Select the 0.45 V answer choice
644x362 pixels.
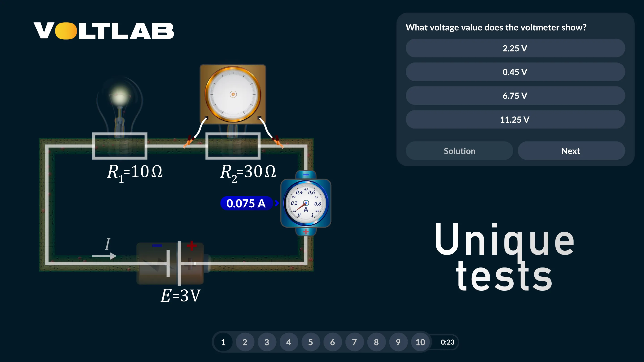(514, 72)
